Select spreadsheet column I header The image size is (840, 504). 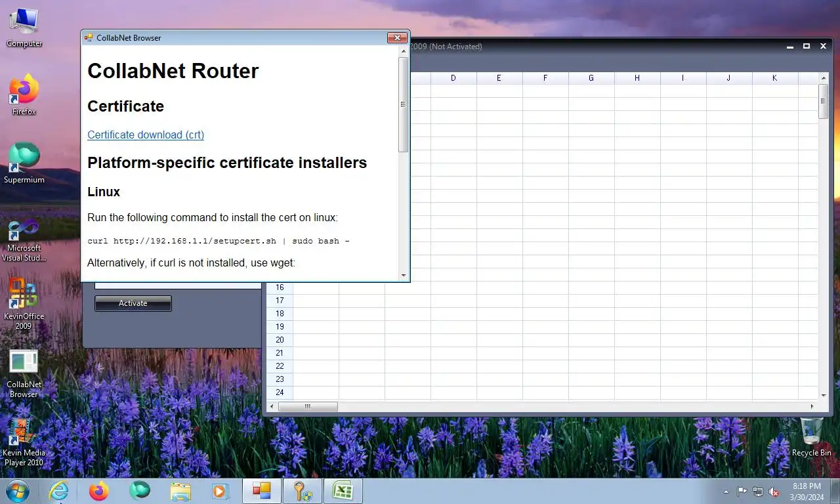click(x=683, y=78)
